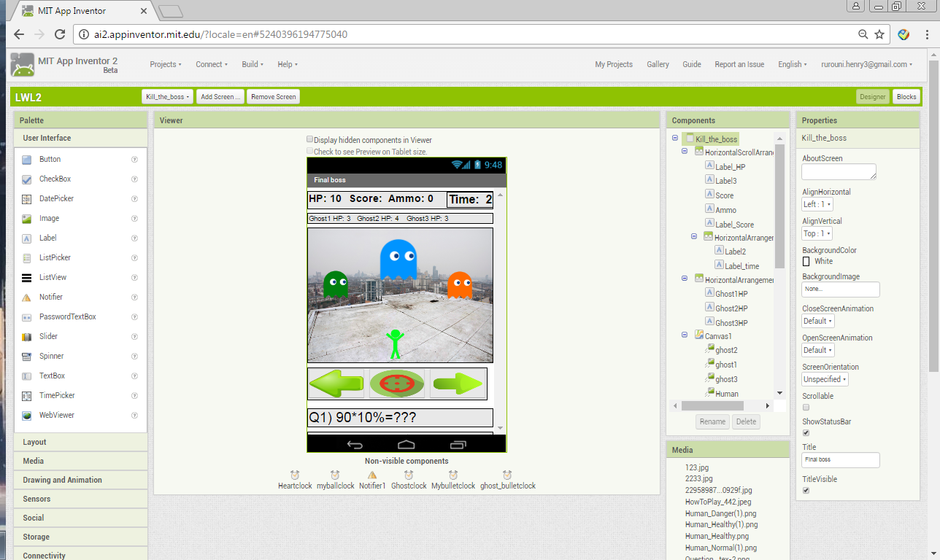Open the Help menu
This screenshot has width=940, height=560.
[x=288, y=64]
